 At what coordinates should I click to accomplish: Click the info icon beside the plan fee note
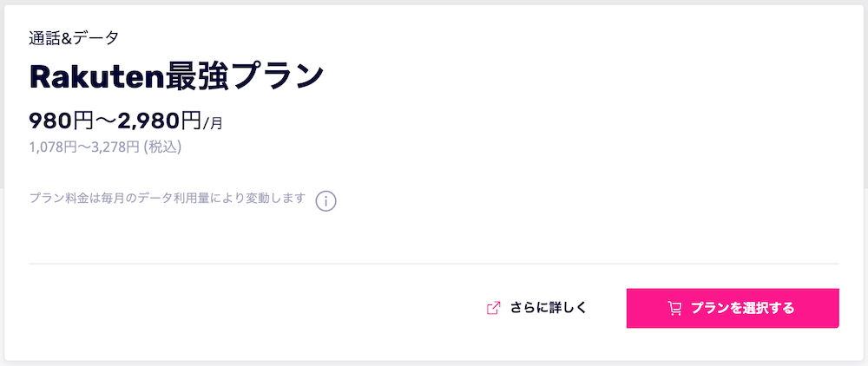325,201
